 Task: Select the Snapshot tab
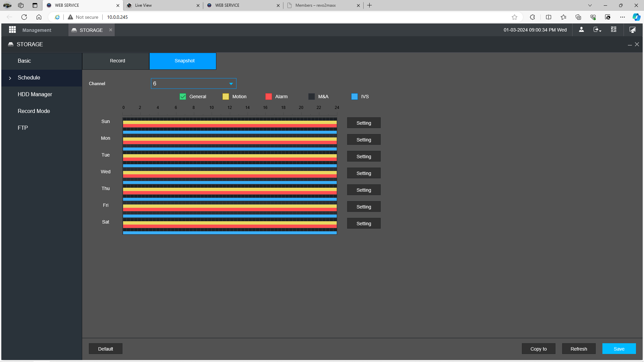coord(183,61)
